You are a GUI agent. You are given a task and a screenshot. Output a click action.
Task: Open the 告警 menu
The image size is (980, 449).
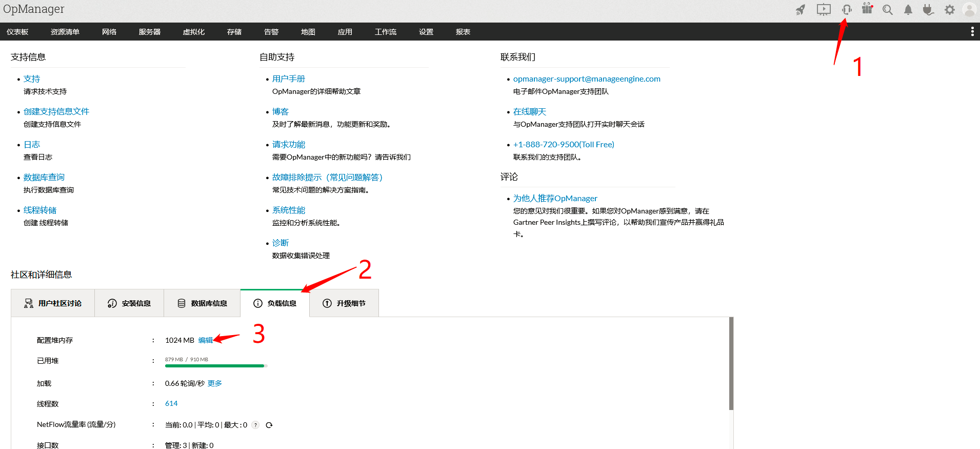click(x=271, y=32)
